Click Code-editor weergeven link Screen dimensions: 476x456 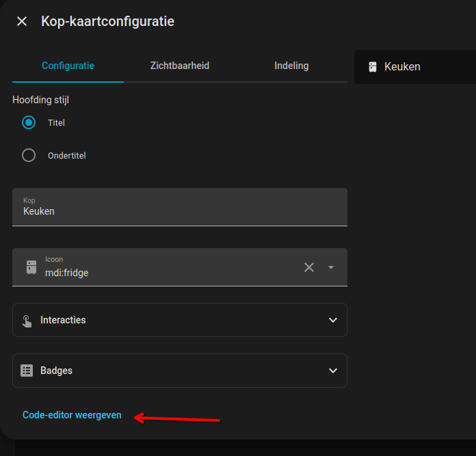coord(72,415)
